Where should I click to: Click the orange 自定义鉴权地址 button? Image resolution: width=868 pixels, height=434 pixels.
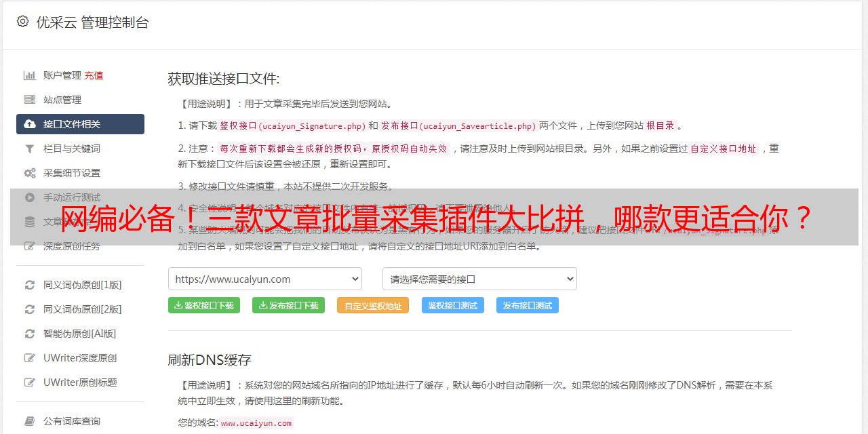pyautogui.click(x=373, y=306)
